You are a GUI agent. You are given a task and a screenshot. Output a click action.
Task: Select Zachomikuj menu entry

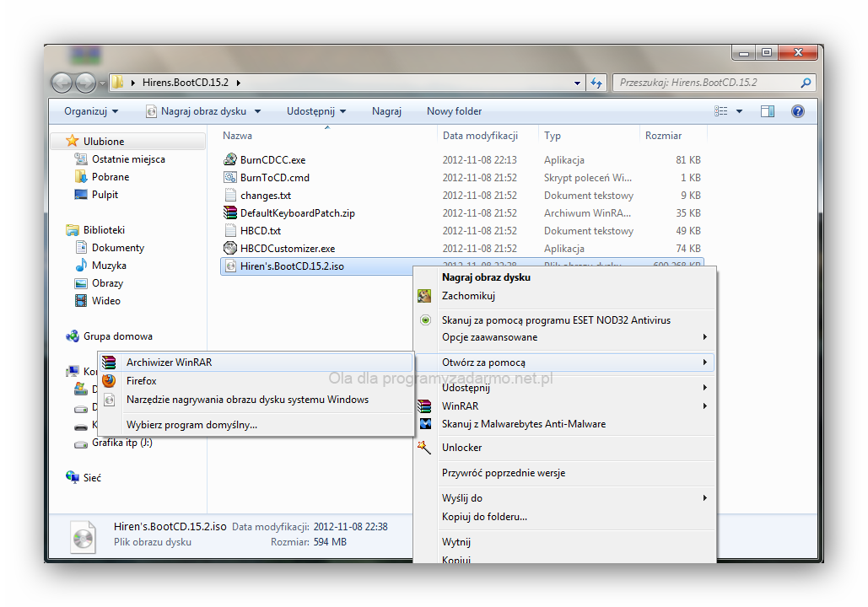tap(564, 296)
